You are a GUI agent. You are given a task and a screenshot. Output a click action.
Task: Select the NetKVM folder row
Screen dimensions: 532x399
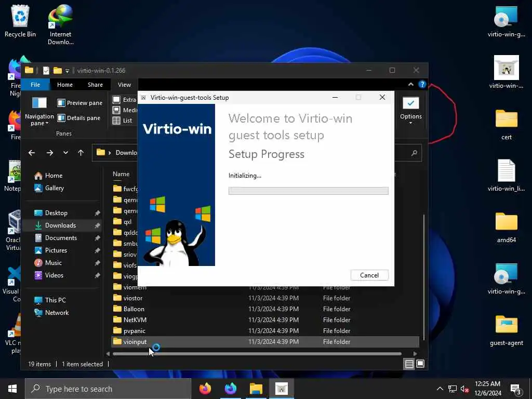[265, 320]
